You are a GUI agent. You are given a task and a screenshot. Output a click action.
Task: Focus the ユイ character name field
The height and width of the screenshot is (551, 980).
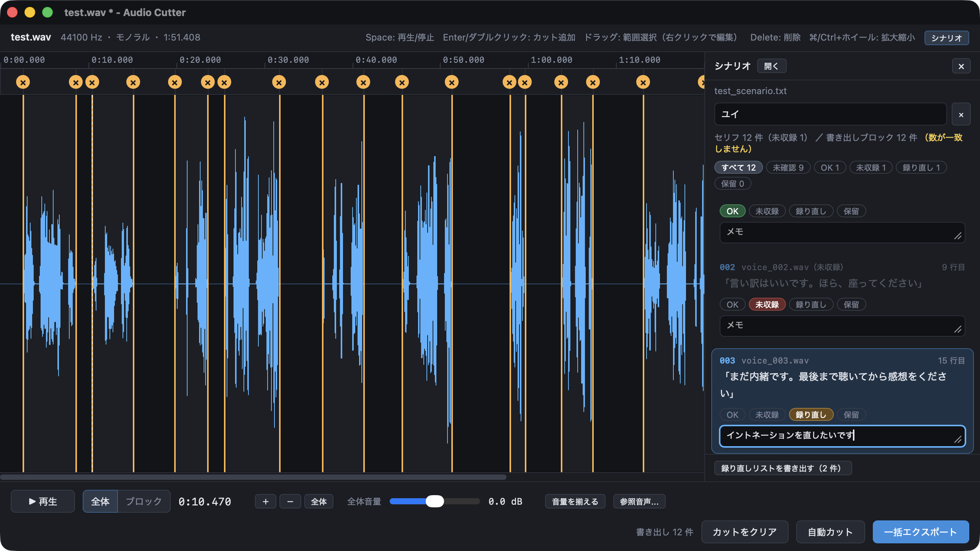(830, 114)
